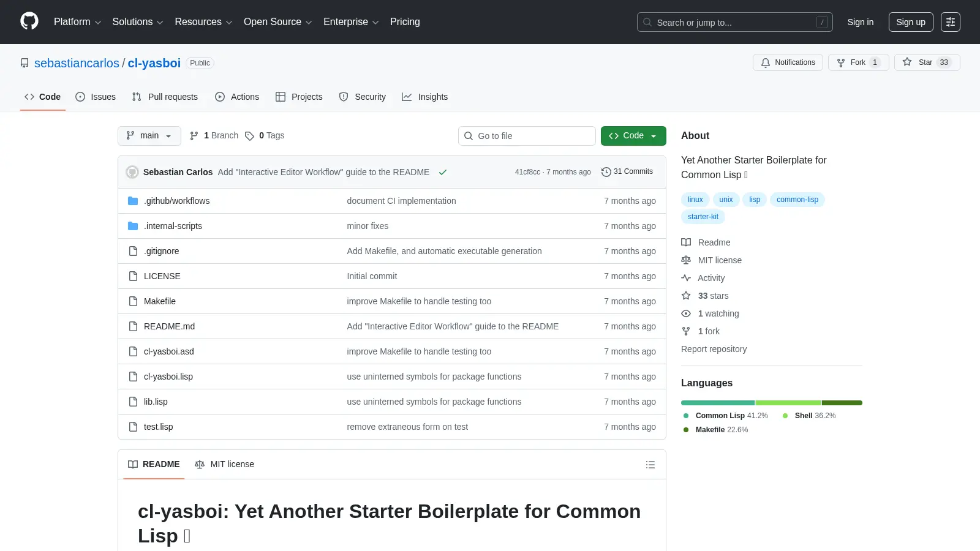The image size is (980, 551).
Task: Open the cl-yasboi.lisp file
Action: 168,377
